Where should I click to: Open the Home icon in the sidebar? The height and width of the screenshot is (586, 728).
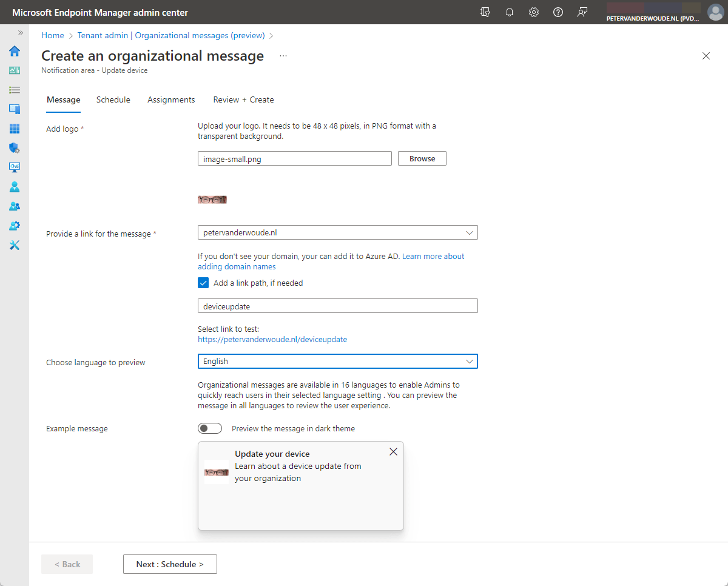[x=14, y=51]
